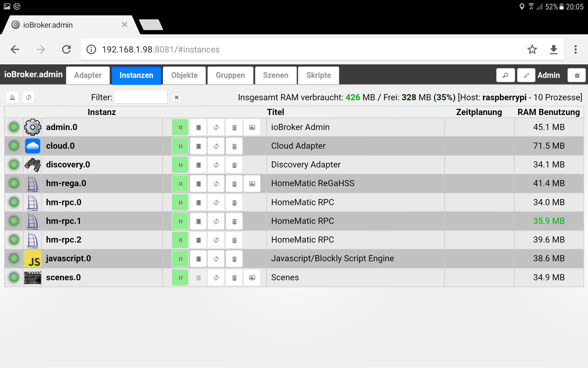
Task: Pause the hm-rega.0 instance
Action: point(180,184)
